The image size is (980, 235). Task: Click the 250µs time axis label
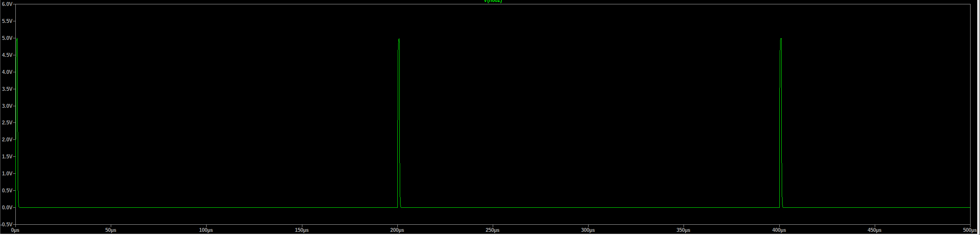click(493, 230)
